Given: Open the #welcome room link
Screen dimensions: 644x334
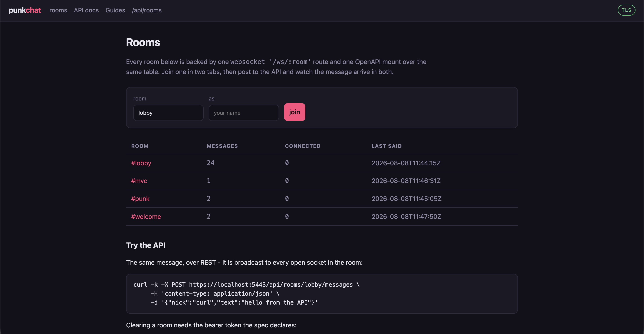Looking at the screenshot, I should pyautogui.click(x=146, y=216).
